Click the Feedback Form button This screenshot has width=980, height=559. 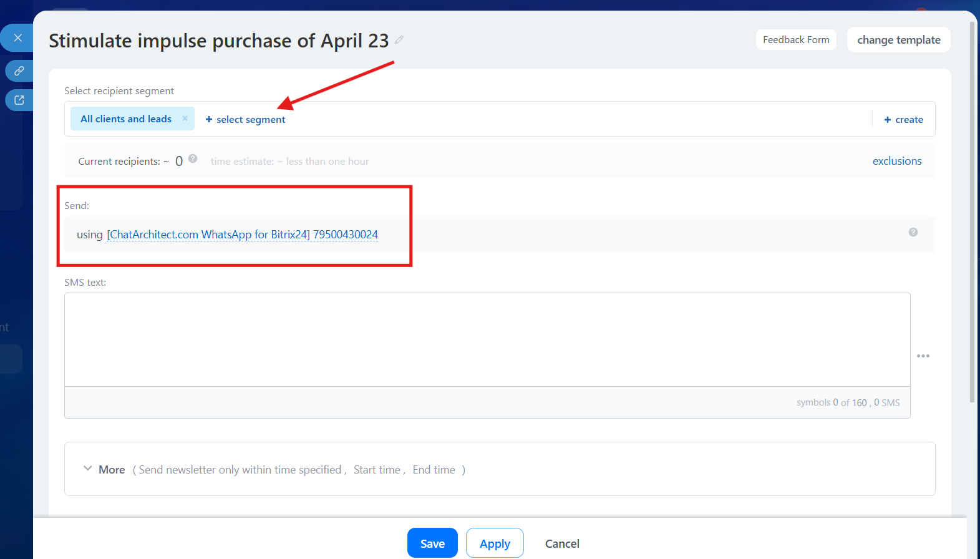pyautogui.click(x=795, y=40)
